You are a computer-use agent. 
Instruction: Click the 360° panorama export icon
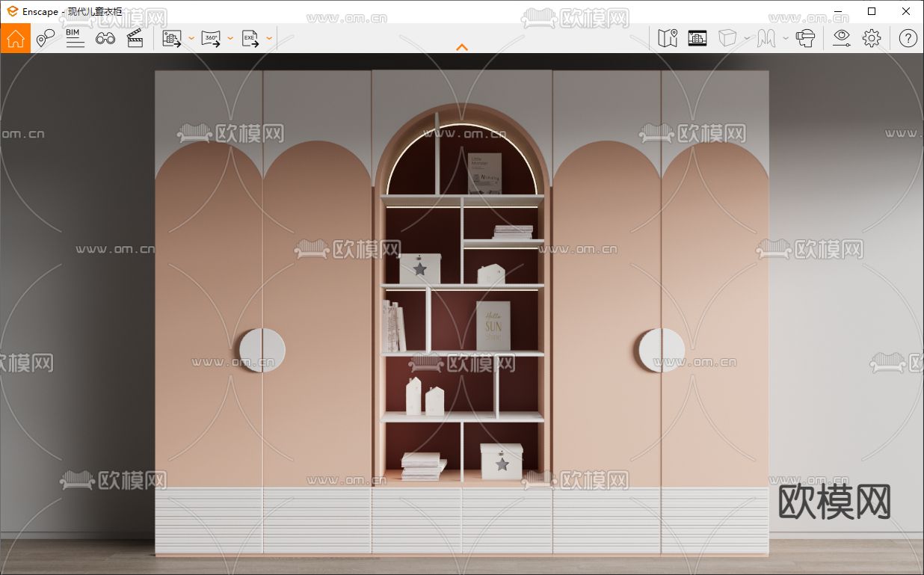[212, 38]
